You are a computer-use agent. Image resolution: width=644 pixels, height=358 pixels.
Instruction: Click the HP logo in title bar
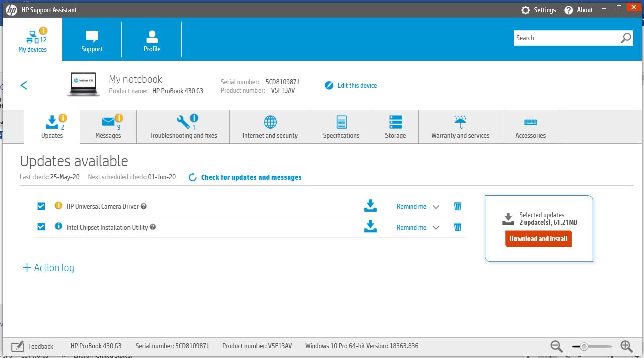tap(11, 10)
